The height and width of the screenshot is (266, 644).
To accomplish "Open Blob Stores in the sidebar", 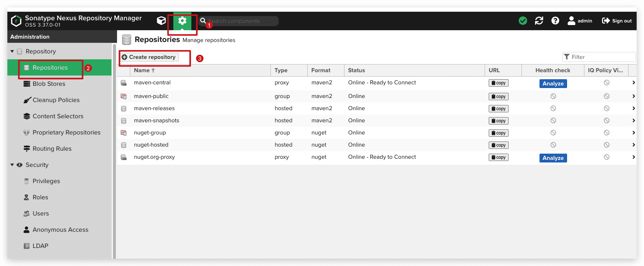I will [49, 84].
